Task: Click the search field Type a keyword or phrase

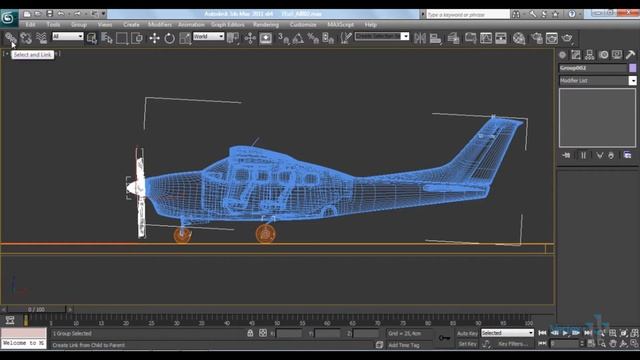Action: coord(468,14)
